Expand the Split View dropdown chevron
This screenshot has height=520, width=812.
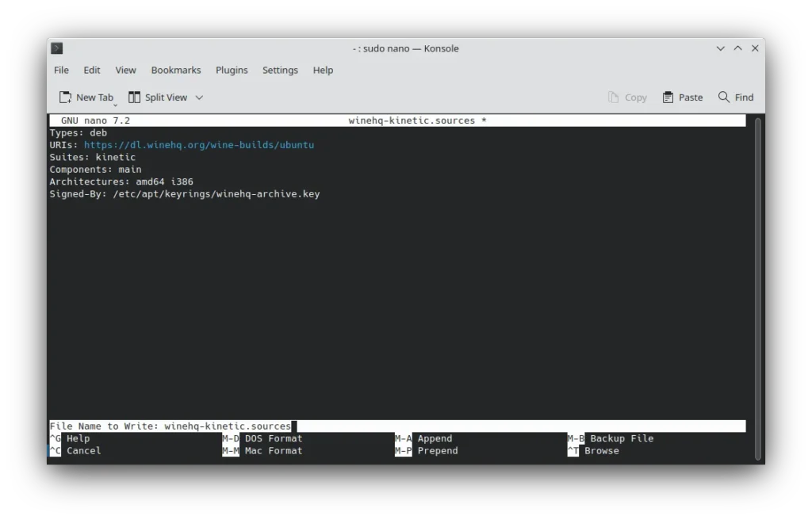(199, 97)
